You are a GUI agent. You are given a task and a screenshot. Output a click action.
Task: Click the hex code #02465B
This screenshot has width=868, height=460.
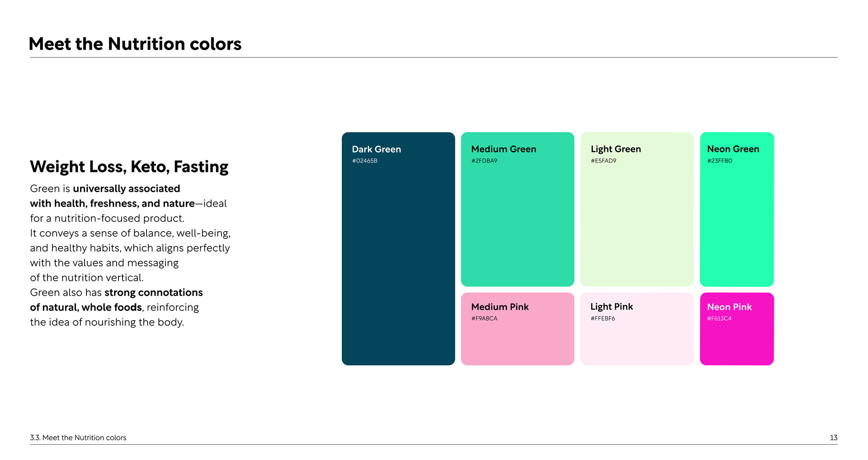click(365, 161)
